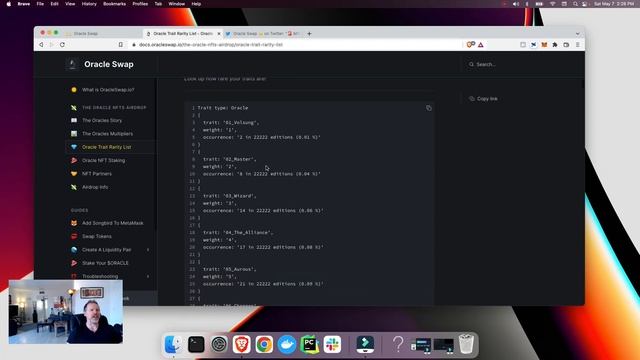
Task: Open Stake Your $ORACLE guide
Action: click(105, 263)
